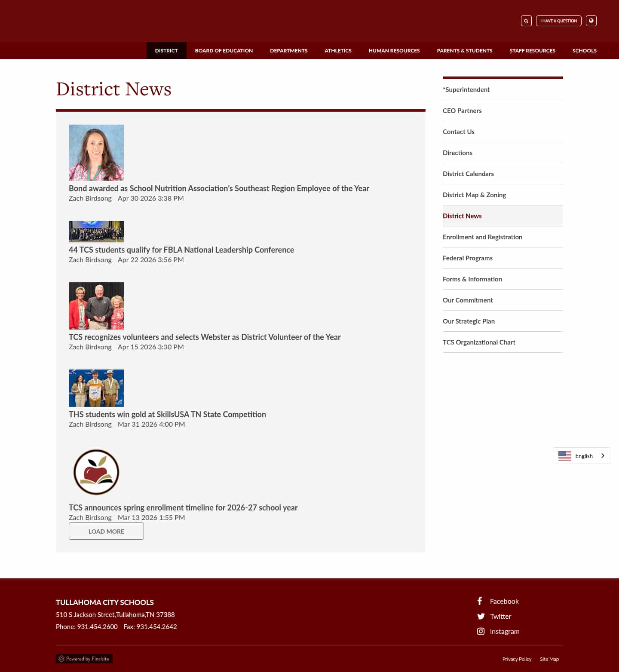Open the Twitter text link
Screen dimensions: 619x672
(500, 616)
